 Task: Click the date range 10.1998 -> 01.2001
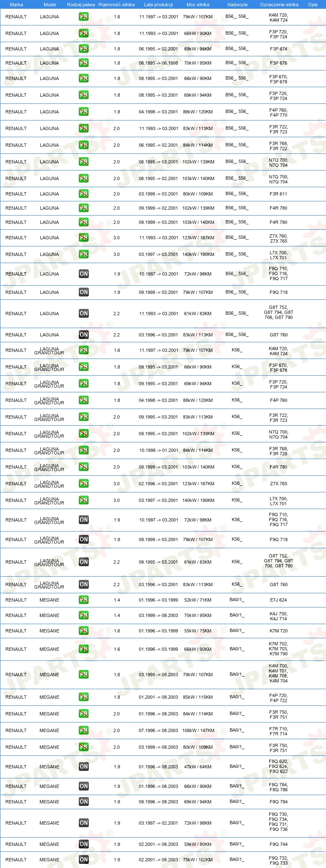click(x=158, y=450)
